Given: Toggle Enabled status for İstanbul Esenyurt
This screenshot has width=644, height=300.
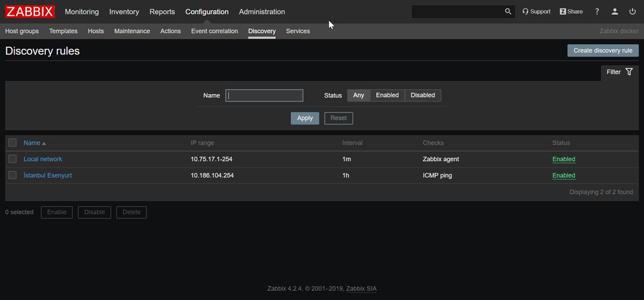Looking at the screenshot, I should [563, 175].
